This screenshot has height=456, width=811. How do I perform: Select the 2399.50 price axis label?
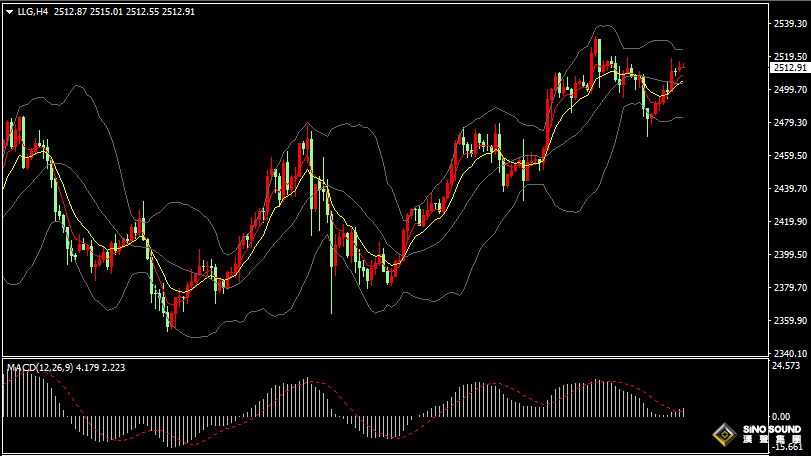coord(789,255)
